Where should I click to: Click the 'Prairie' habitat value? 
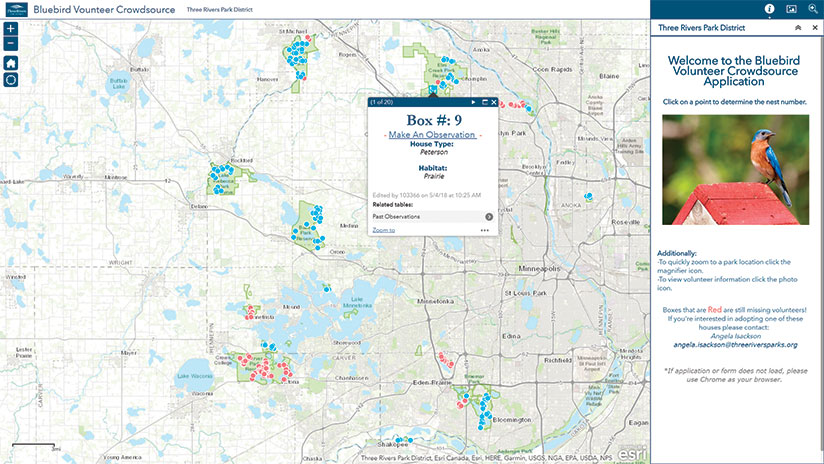(x=434, y=176)
